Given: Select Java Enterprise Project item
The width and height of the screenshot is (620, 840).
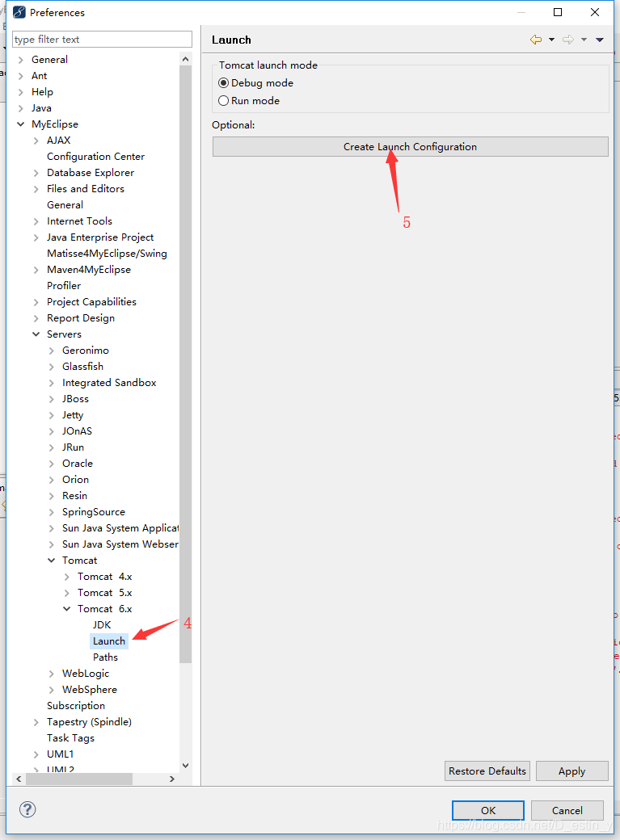Looking at the screenshot, I should coord(99,237).
